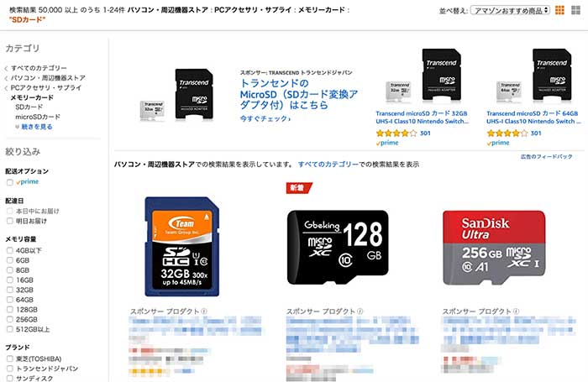Click star rating of Transcend 32GB card
This screenshot has width=588, height=382.
[x=396, y=133]
